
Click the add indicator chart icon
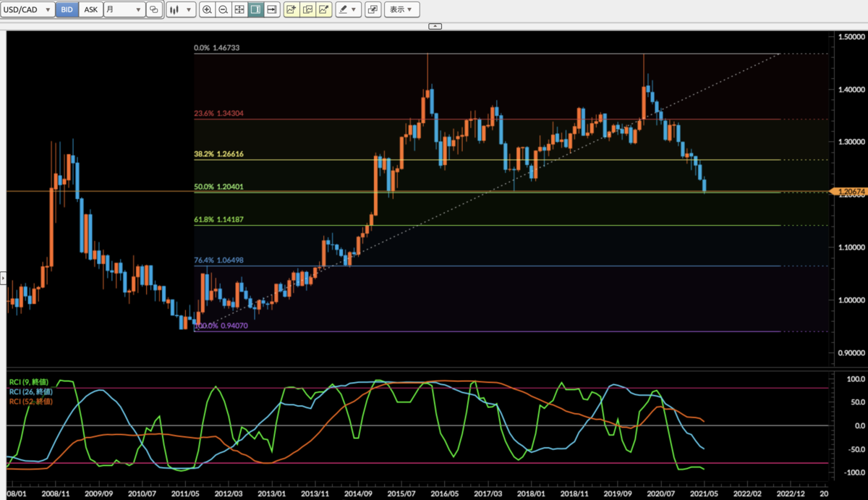point(292,9)
